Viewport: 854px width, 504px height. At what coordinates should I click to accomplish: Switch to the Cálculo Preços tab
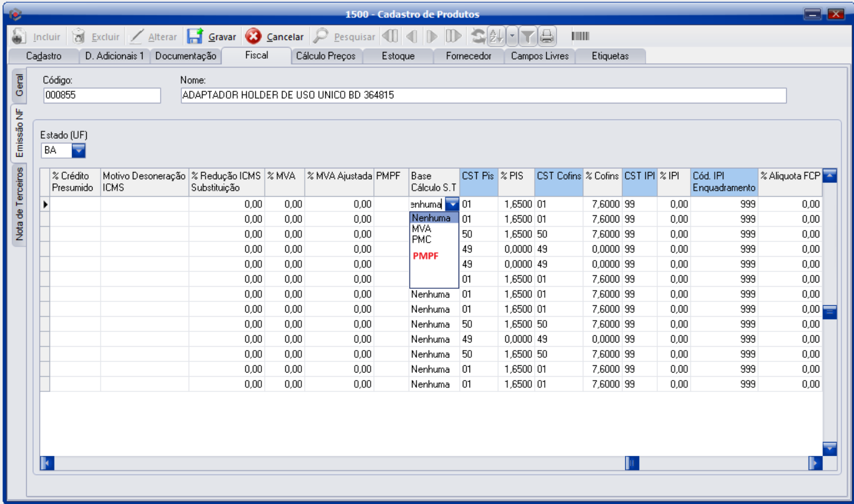(326, 56)
